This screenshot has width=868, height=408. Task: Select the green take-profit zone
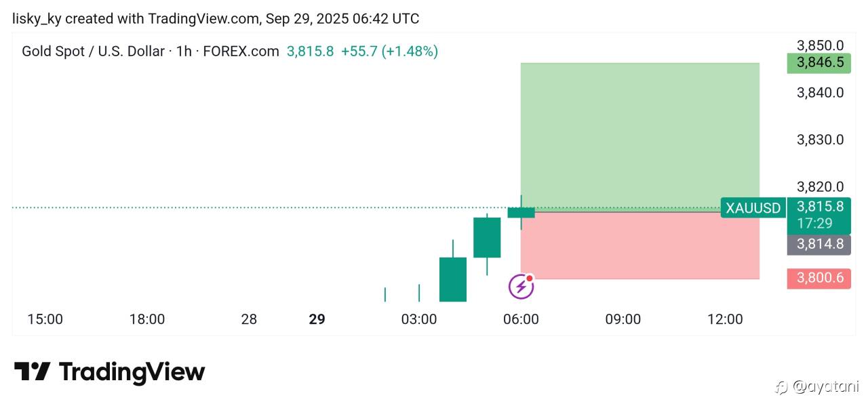coord(639,136)
